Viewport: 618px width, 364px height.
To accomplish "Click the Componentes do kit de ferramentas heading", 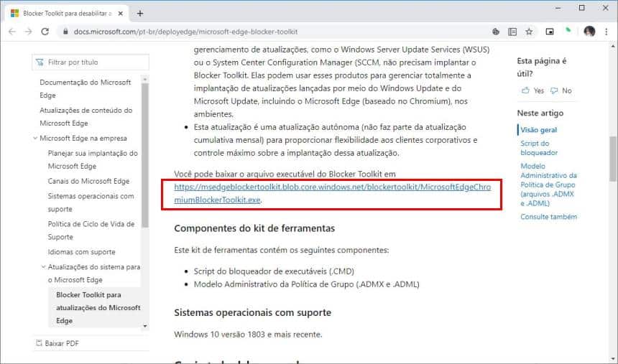I will pyautogui.click(x=254, y=228).
